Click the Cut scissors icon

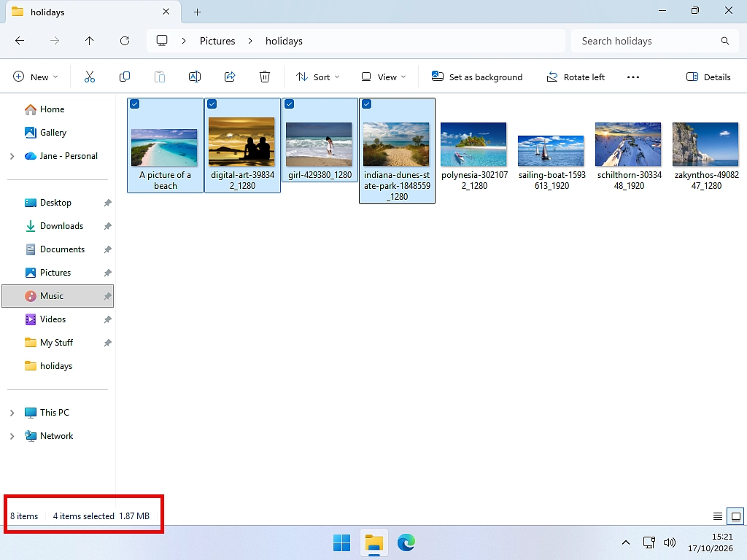(x=90, y=77)
